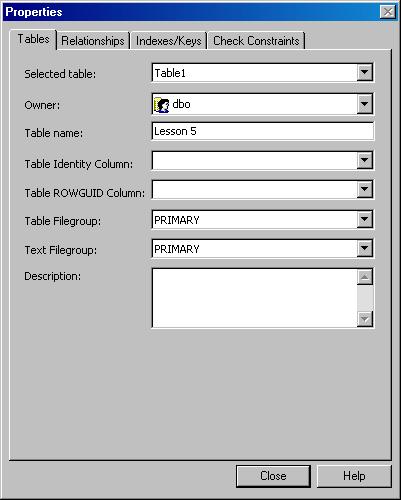Open the Selected table dropdown
This screenshot has width=401, height=500.
pos(364,72)
